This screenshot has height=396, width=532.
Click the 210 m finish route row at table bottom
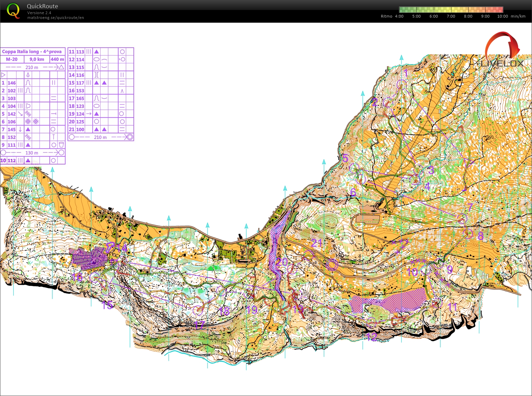[x=101, y=137]
